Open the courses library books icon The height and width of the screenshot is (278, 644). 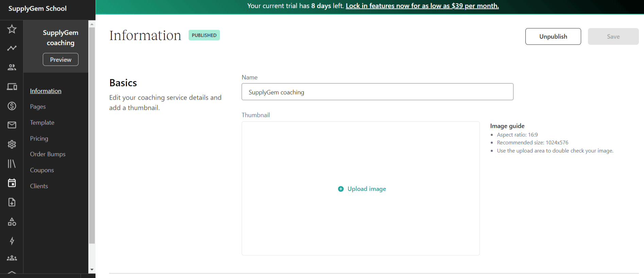12,164
